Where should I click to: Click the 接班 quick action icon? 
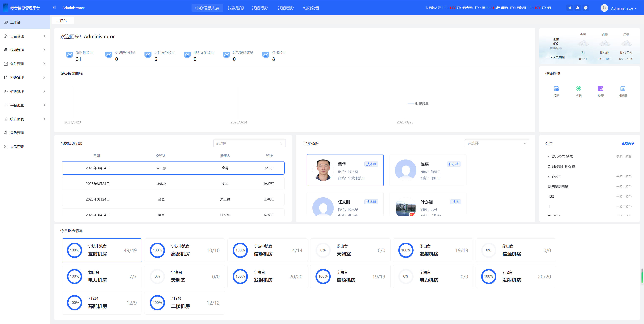click(556, 89)
